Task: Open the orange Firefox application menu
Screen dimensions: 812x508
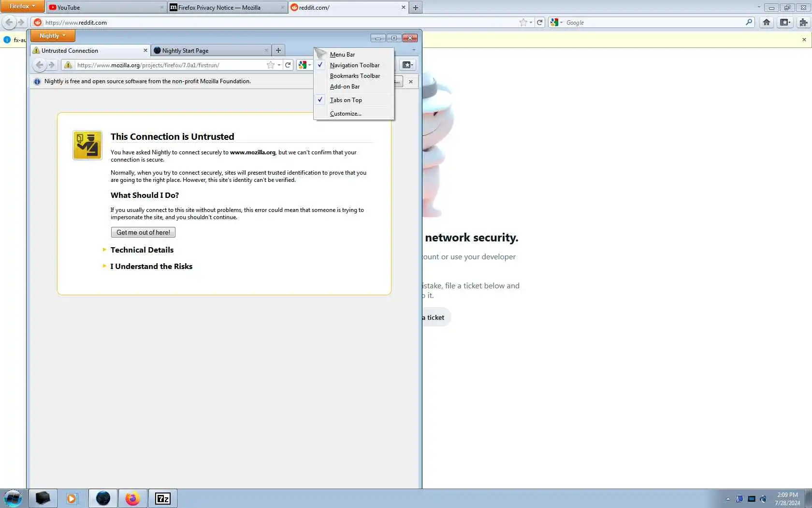Action: pos(22,6)
